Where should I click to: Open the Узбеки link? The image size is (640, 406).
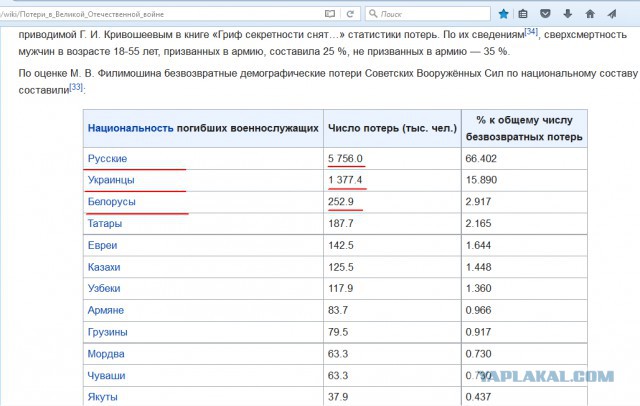pyautogui.click(x=104, y=288)
